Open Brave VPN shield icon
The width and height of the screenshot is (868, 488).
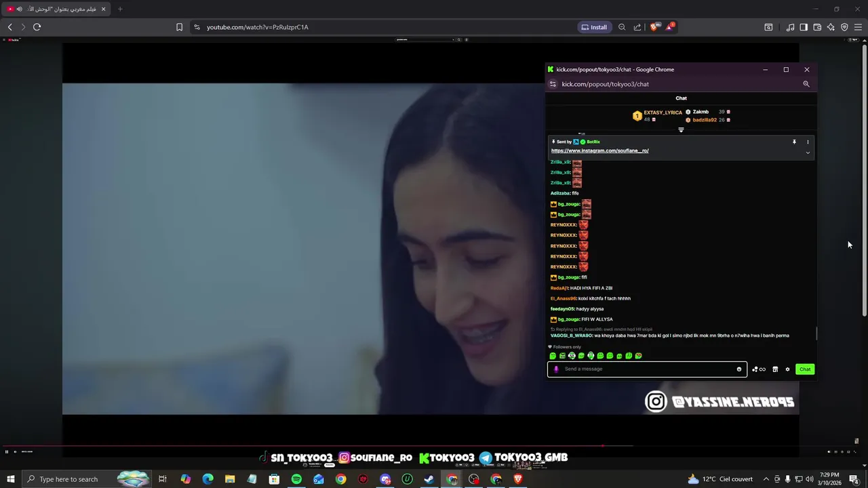click(844, 27)
